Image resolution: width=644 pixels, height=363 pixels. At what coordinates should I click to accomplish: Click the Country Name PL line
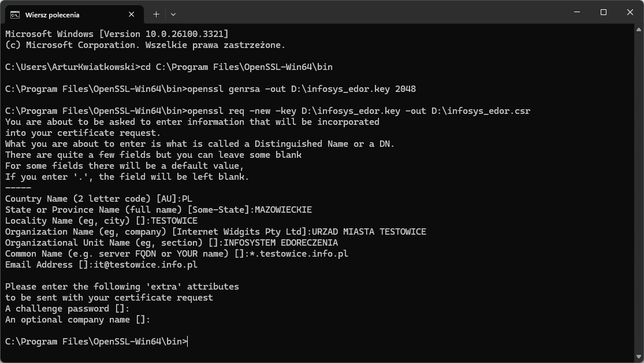98,199
